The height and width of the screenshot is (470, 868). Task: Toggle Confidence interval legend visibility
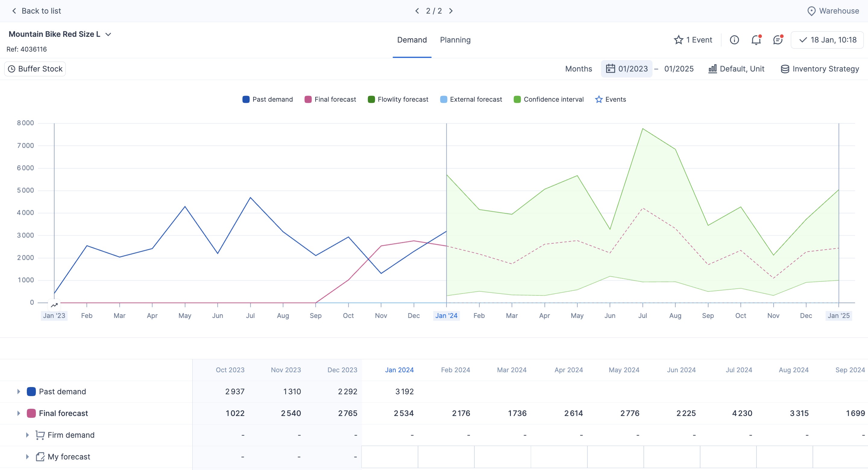pos(549,100)
